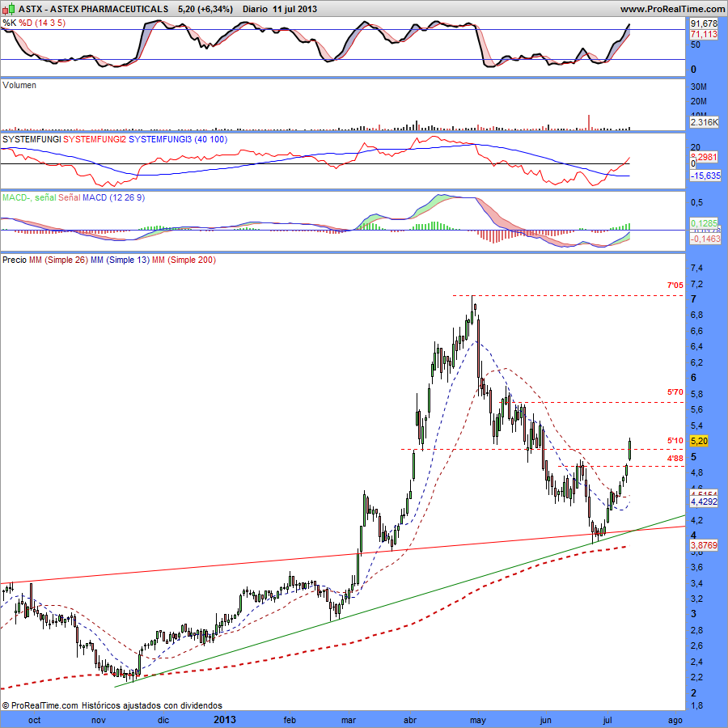Click the feb label on time axis
Image resolution: width=728 pixels, height=728 pixels.
pyautogui.click(x=290, y=721)
